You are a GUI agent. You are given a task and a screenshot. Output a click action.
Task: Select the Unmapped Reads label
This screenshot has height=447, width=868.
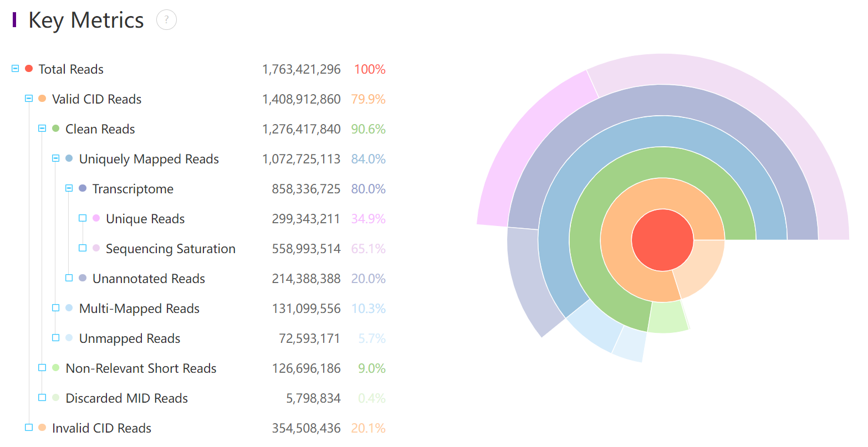[x=130, y=339]
